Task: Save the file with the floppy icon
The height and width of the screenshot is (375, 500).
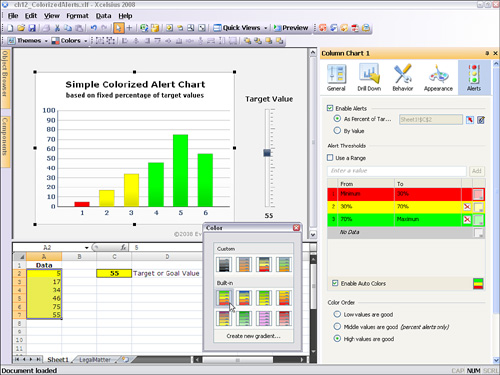Action: click(x=32, y=28)
